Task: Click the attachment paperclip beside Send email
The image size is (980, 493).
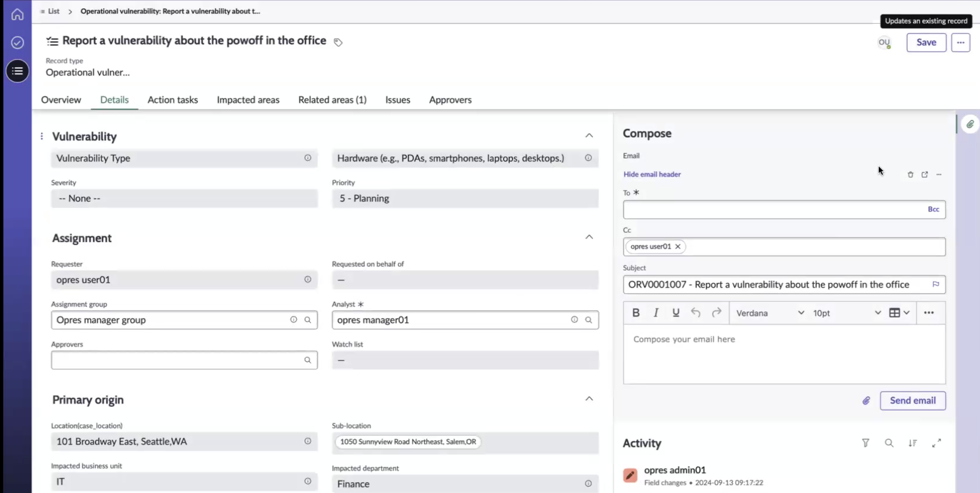Action: [x=866, y=401]
